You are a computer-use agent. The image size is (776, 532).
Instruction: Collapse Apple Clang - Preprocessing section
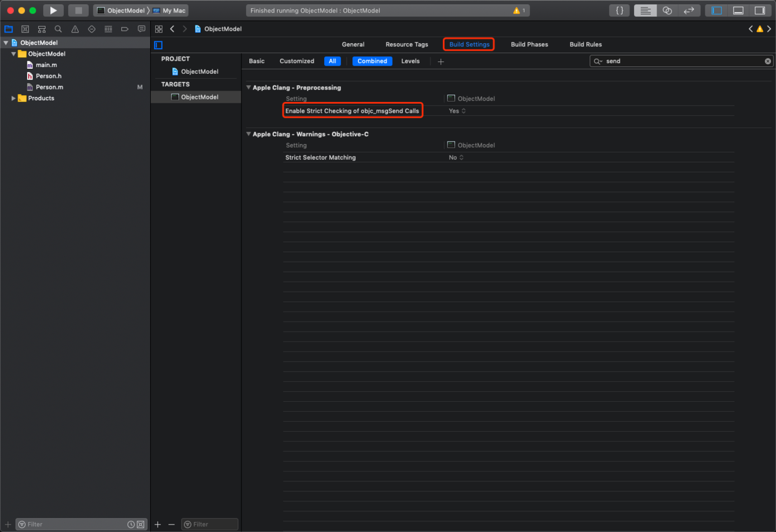click(248, 88)
